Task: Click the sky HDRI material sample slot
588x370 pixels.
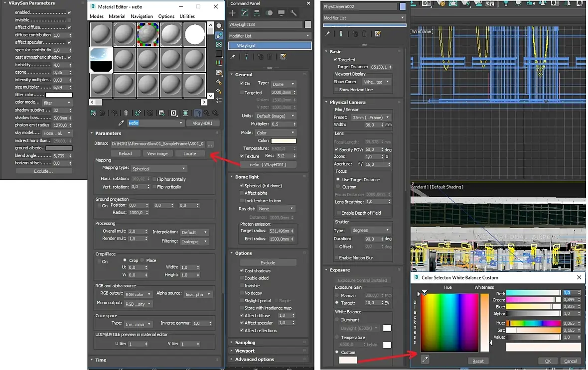Action: pos(101,59)
